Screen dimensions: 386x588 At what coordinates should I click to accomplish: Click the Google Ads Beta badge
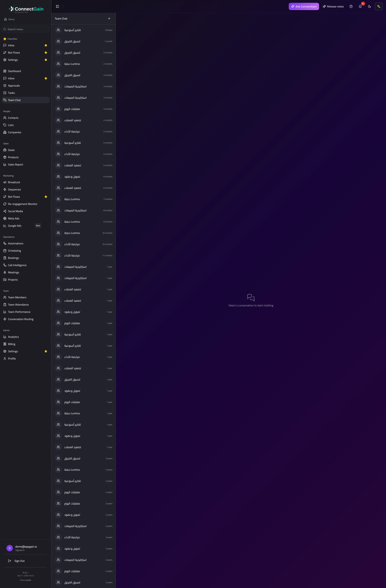38,226
